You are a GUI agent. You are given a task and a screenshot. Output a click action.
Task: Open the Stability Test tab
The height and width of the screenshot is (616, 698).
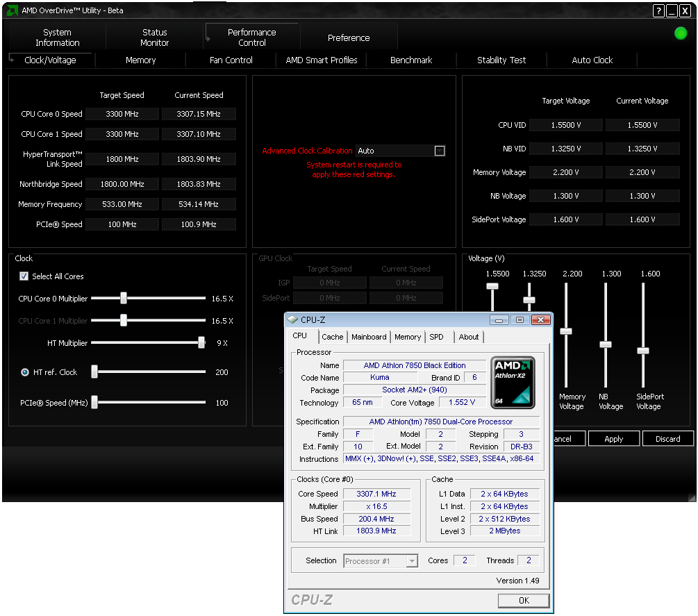coord(501,60)
